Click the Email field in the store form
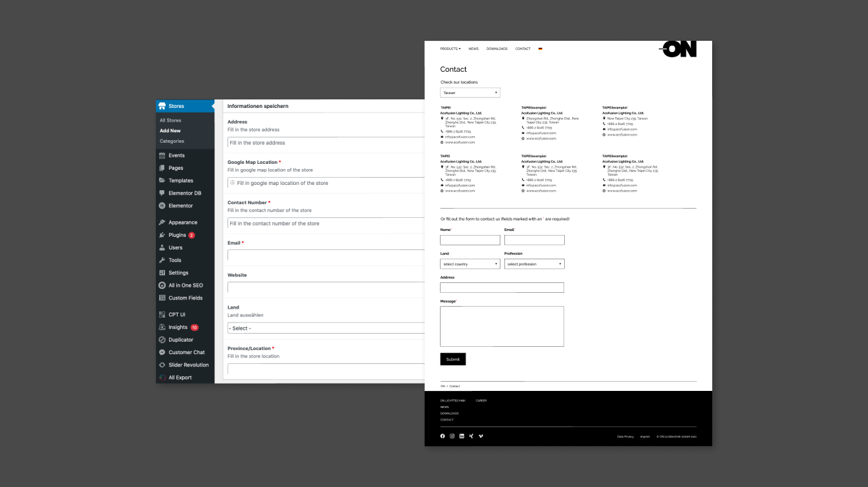This screenshot has width=868, height=487. tap(326, 255)
